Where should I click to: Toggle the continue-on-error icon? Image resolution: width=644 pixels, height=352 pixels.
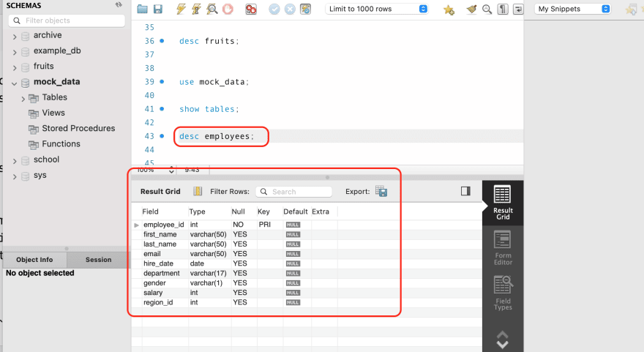(251, 9)
